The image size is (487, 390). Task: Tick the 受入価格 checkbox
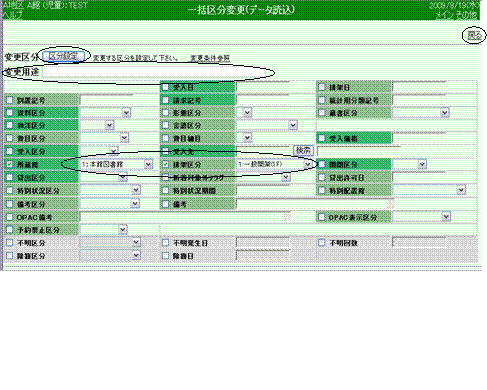click(x=322, y=138)
